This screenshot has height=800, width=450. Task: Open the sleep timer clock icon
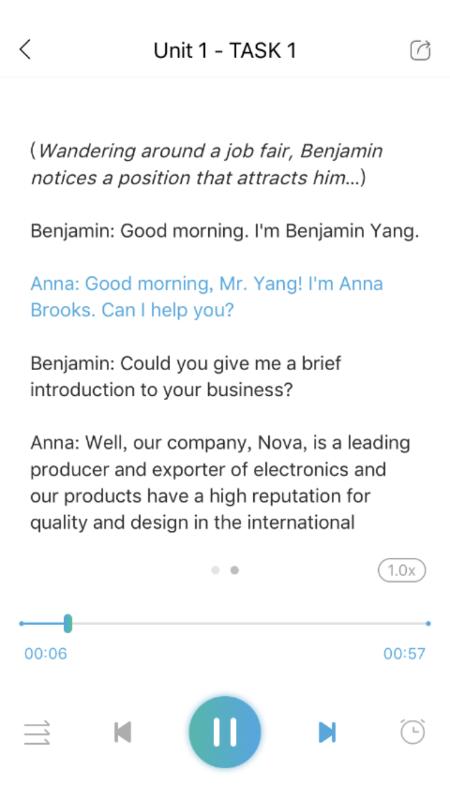click(x=413, y=732)
